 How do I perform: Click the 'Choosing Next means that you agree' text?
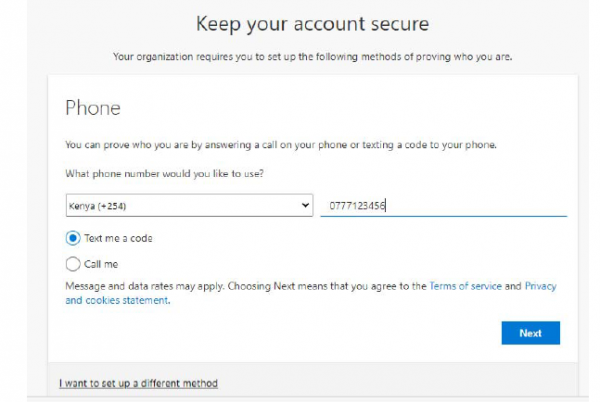tap(330, 286)
